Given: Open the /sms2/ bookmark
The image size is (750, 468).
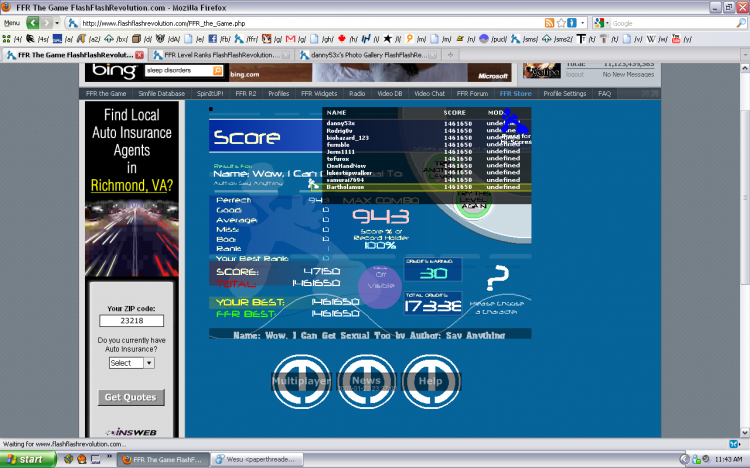Looking at the screenshot, I should pyautogui.click(x=557, y=39).
